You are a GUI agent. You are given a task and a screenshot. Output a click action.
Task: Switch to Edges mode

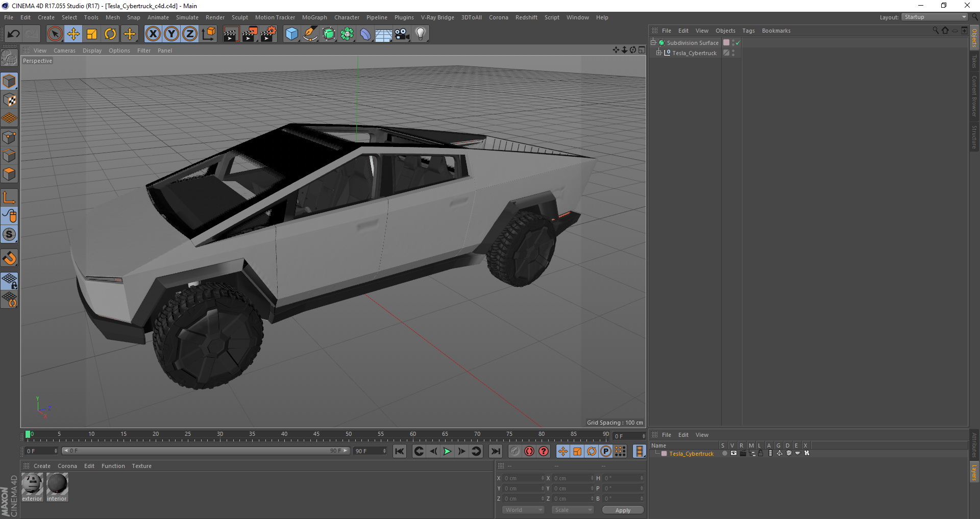pos(9,155)
